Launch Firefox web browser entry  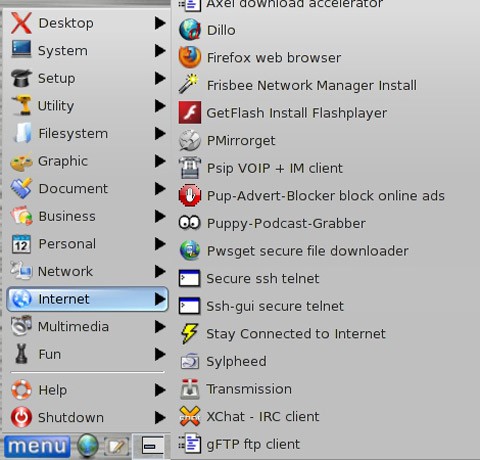pyautogui.click(x=274, y=58)
